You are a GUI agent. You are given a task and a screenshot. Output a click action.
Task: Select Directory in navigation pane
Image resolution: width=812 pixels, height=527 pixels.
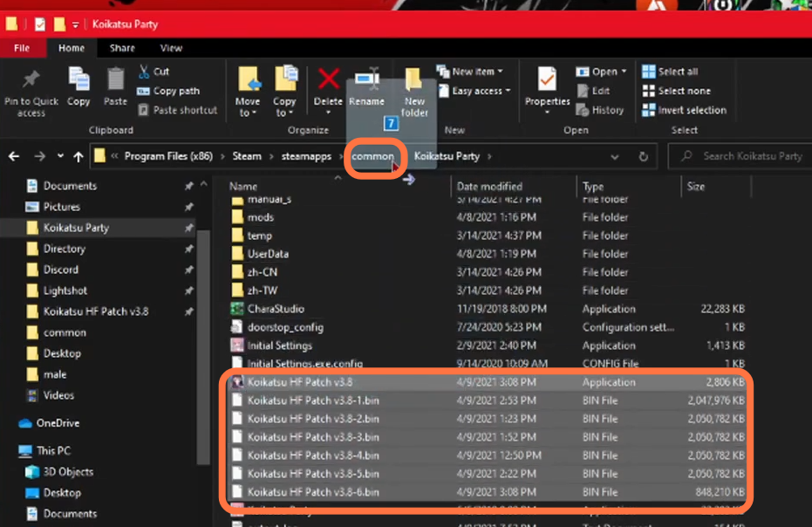[65, 249]
